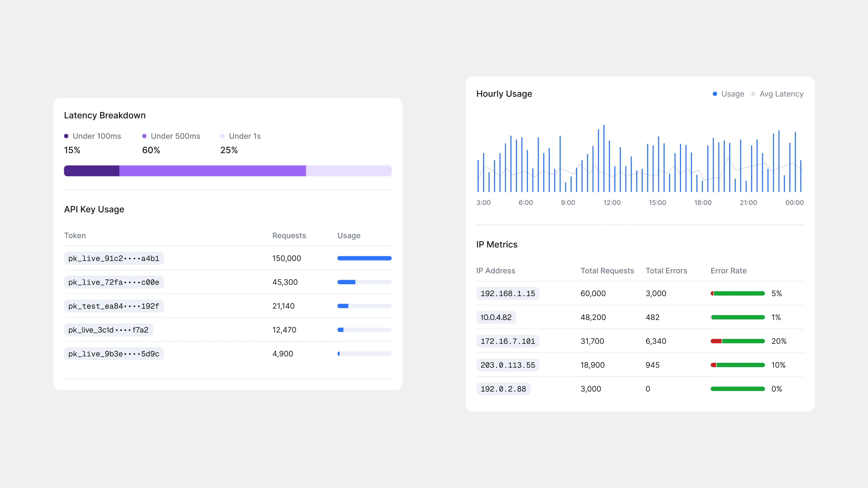Select IP address 192.168.1.15
Screen dimensions: 868x488
point(508,294)
